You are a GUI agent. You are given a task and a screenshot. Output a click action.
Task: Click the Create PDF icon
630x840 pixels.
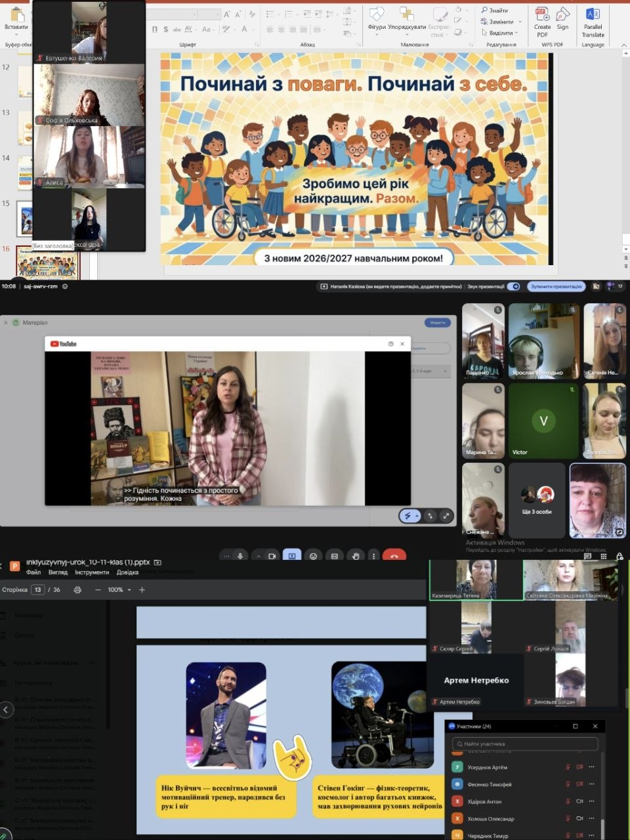[542, 22]
